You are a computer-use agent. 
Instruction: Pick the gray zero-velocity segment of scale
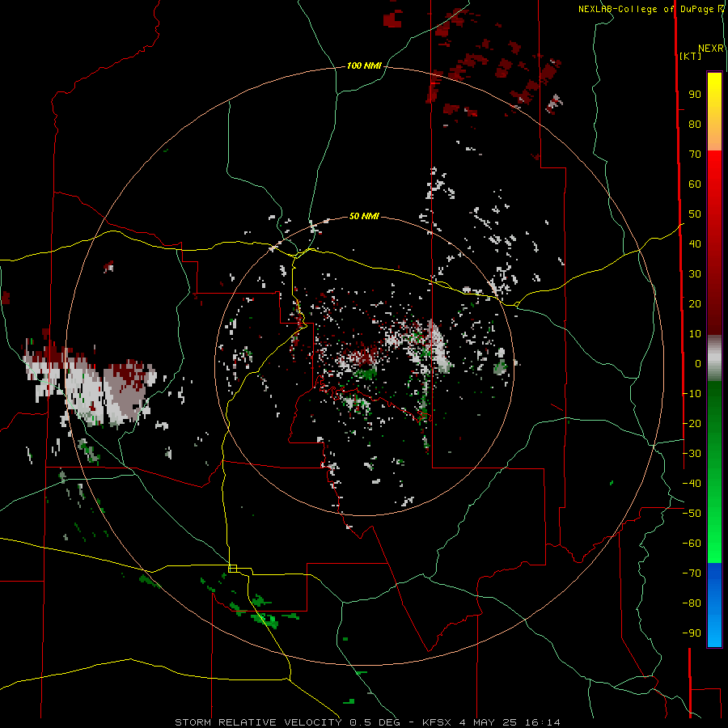pos(714,358)
